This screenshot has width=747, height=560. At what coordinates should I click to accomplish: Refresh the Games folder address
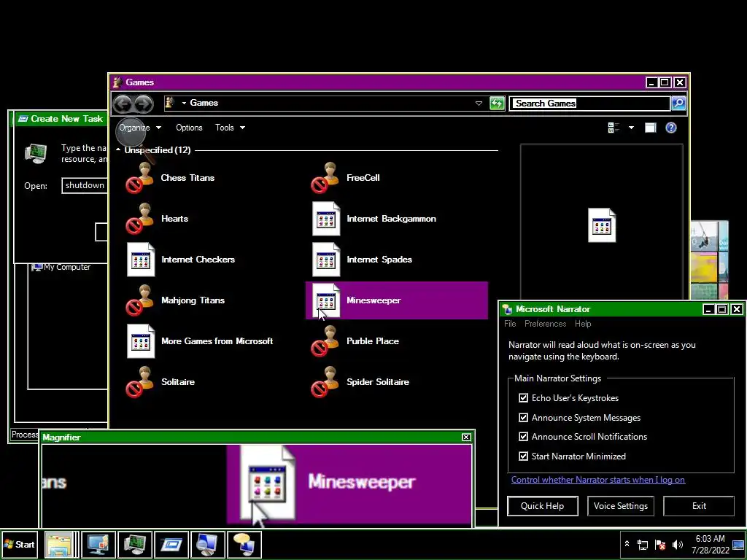(497, 104)
